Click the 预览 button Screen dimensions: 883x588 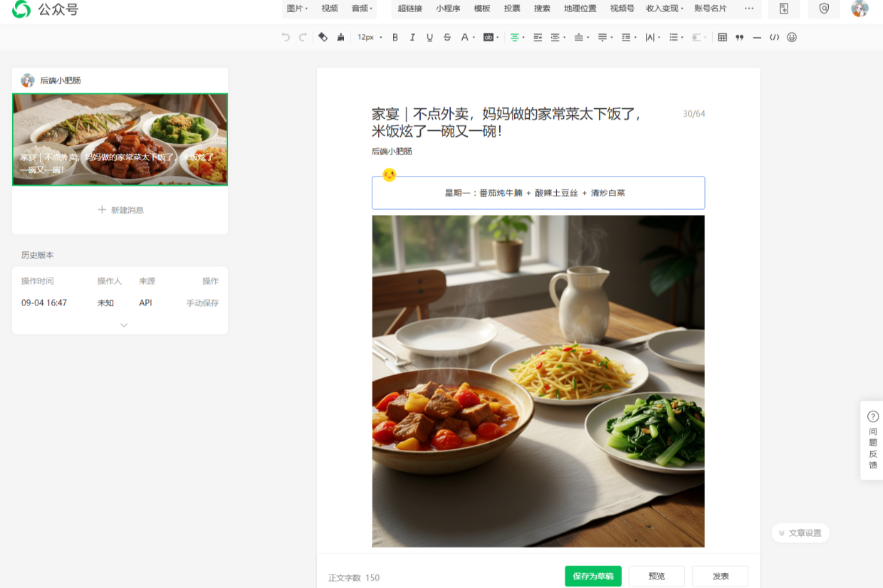click(x=657, y=576)
